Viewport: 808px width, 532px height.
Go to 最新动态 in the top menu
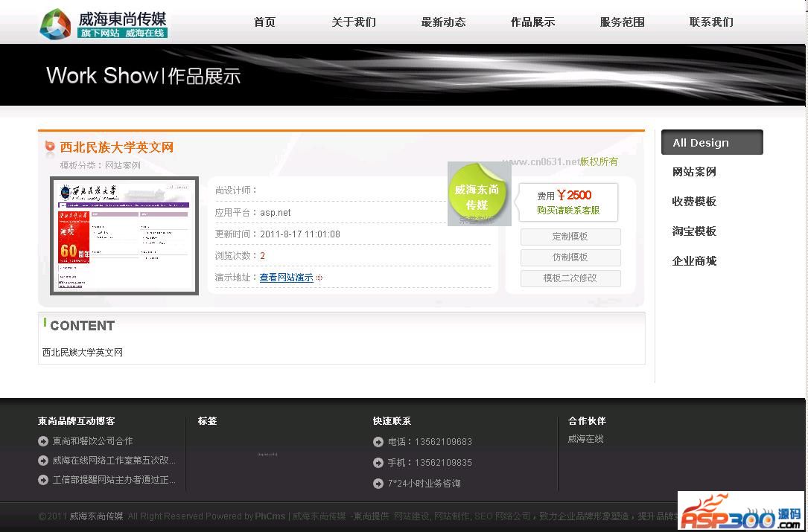click(443, 22)
